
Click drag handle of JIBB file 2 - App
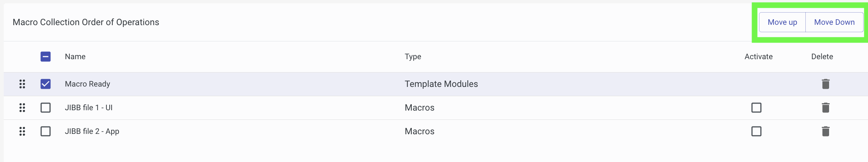pyautogui.click(x=22, y=131)
